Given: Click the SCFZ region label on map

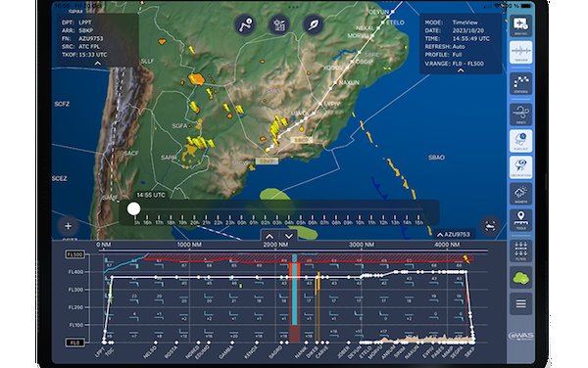Looking at the screenshot, I should tap(62, 104).
